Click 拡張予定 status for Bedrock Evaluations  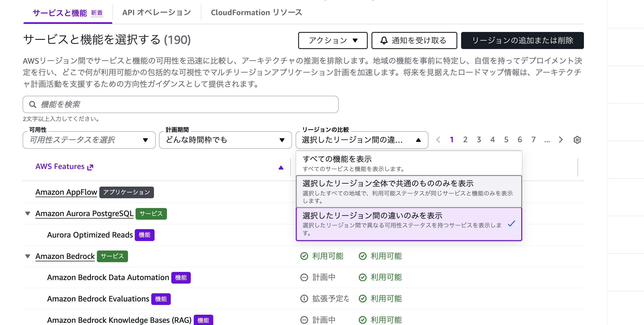[x=324, y=298]
